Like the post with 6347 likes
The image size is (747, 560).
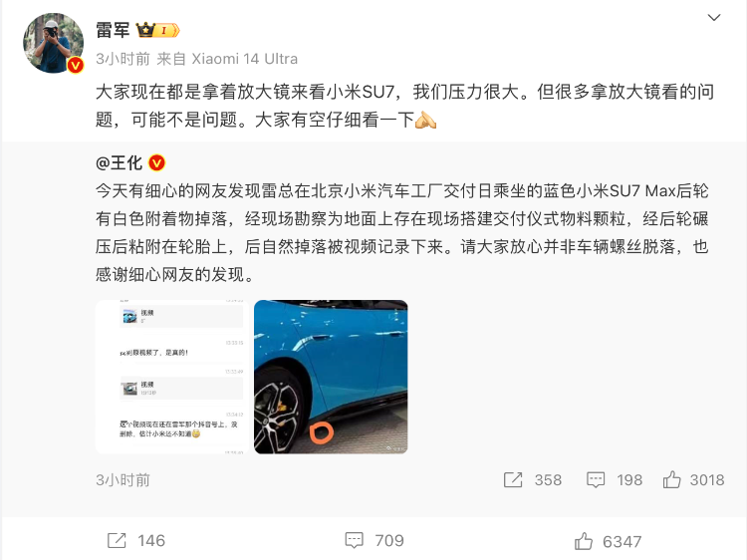pyautogui.click(x=584, y=541)
